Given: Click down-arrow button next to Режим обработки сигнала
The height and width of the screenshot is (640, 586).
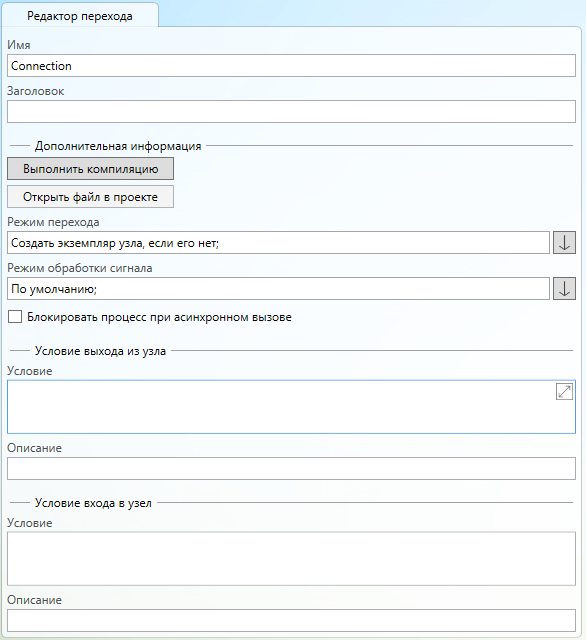Looking at the screenshot, I should tap(564, 289).
